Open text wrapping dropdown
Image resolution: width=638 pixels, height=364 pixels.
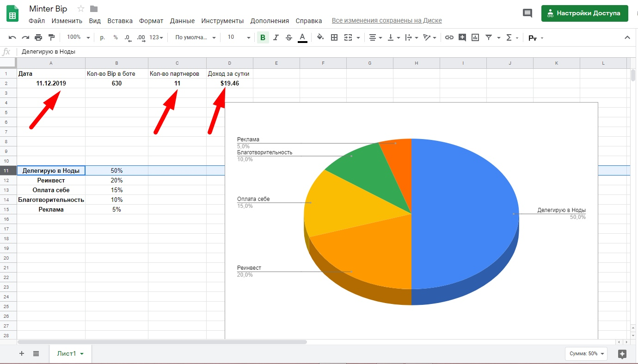pos(411,37)
